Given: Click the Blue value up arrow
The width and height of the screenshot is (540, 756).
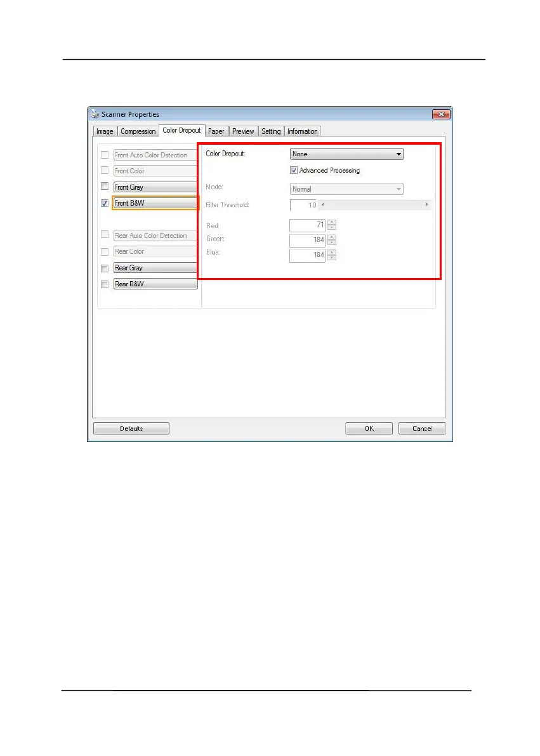Looking at the screenshot, I should (332, 252).
